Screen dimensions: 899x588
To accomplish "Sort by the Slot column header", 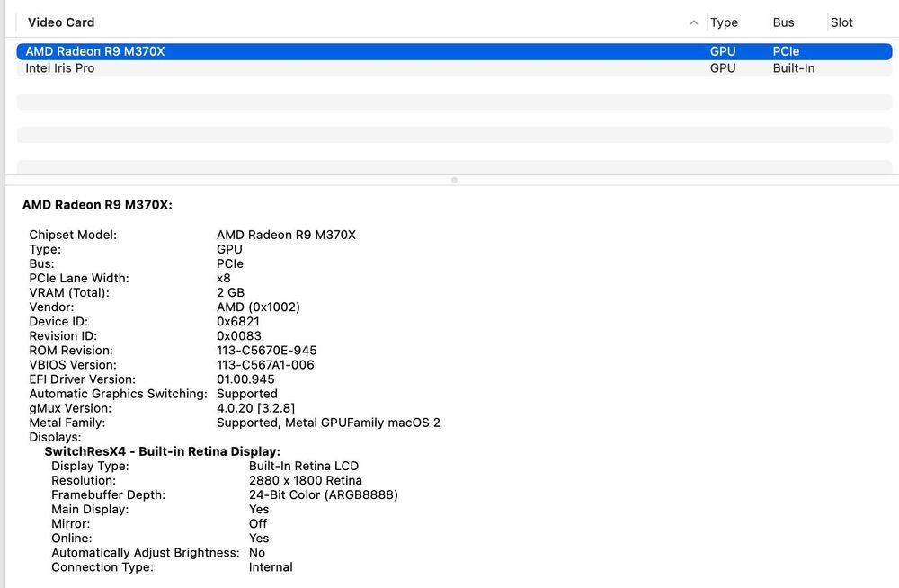I will (841, 22).
